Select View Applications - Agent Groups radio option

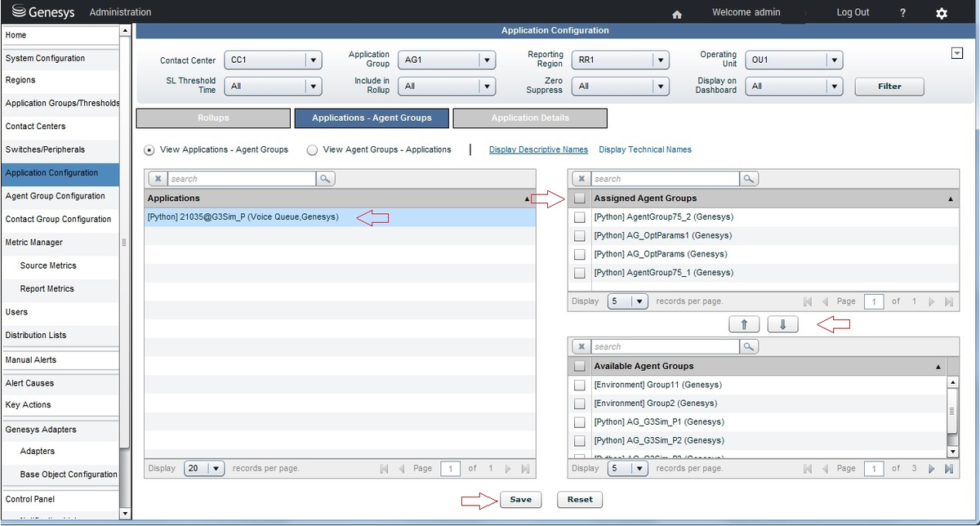pyautogui.click(x=149, y=150)
